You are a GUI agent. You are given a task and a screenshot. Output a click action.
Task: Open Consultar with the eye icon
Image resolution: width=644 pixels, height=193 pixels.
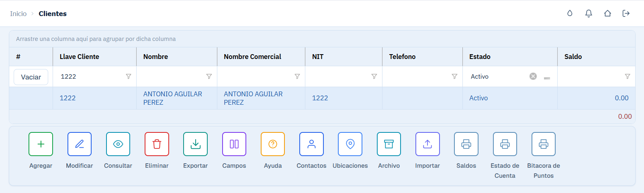[x=118, y=144]
